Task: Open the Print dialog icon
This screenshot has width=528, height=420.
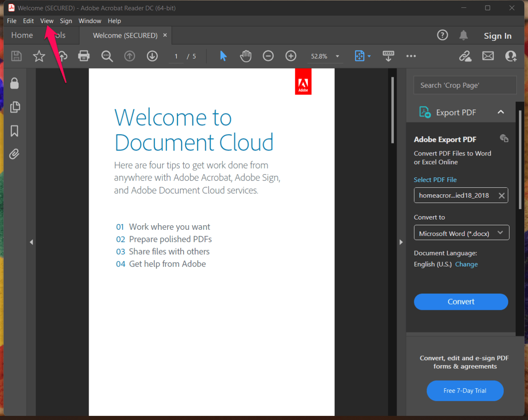Action: click(84, 56)
